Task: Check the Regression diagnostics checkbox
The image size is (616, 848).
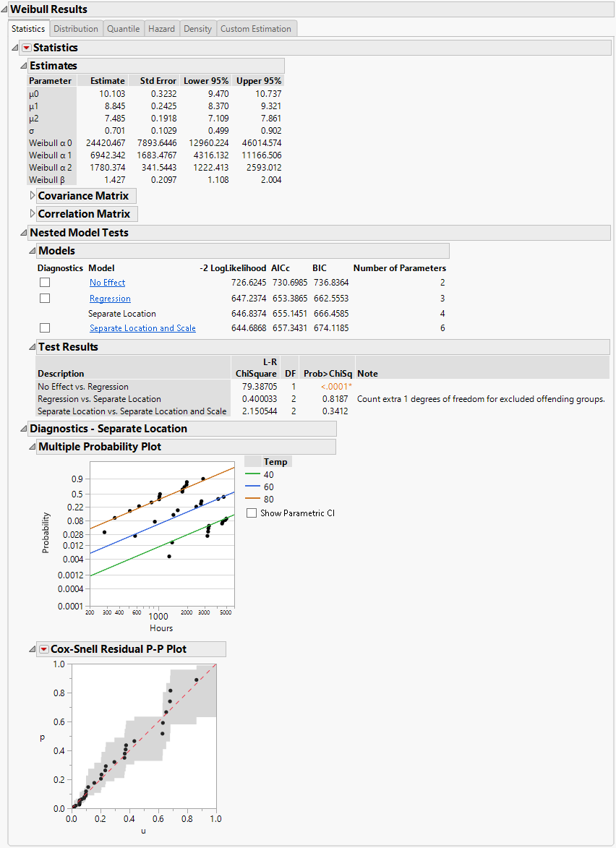Action: point(45,298)
